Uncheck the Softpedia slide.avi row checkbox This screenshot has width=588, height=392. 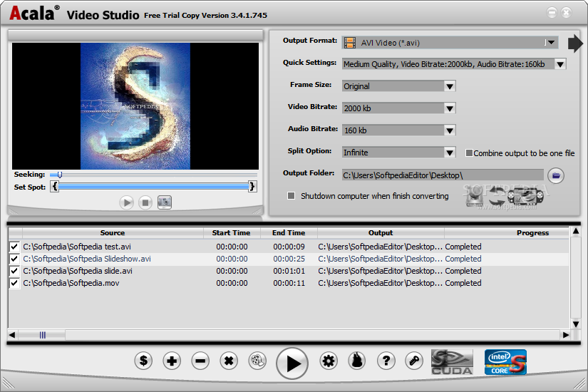(14, 271)
